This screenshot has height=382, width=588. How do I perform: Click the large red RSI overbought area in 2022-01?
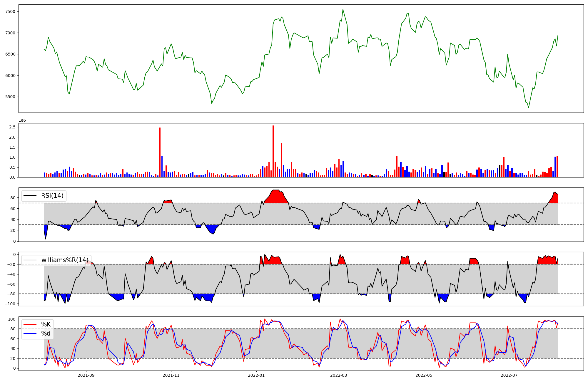pos(276,197)
